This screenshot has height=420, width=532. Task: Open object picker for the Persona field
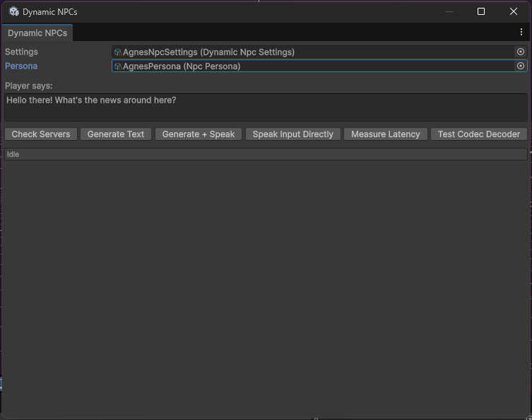coord(521,66)
